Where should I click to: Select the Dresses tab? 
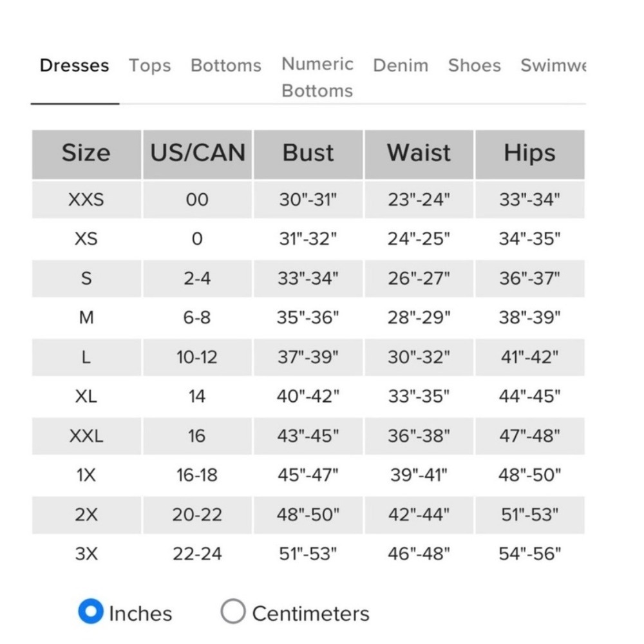pyautogui.click(x=74, y=66)
